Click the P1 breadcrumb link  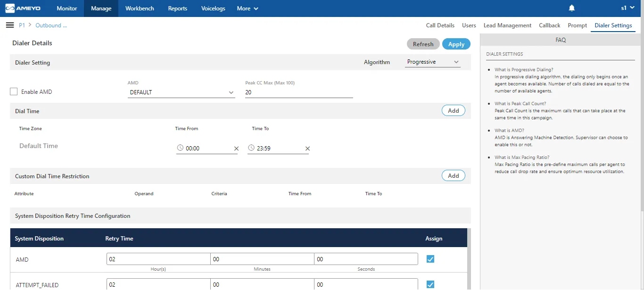pos(22,25)
